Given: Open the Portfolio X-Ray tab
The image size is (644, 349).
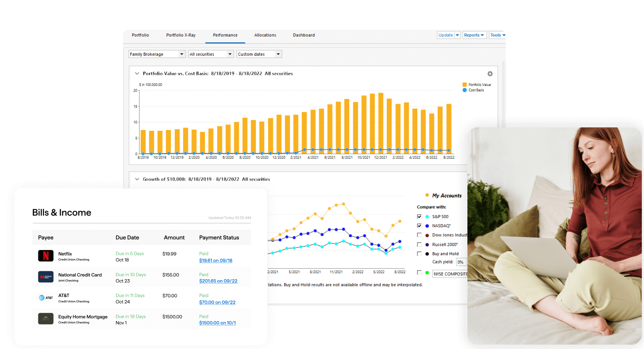Looking at the screenshot, I should click(181, 35).
